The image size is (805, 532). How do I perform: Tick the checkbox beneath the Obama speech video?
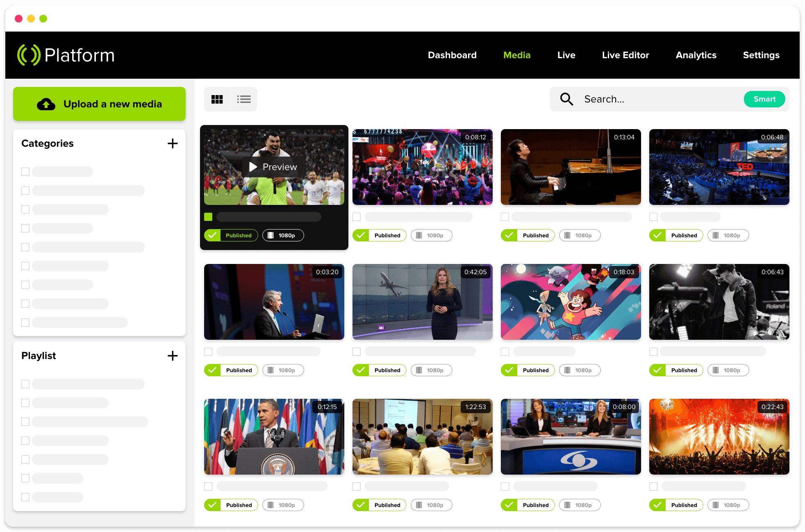click(208, 486)
